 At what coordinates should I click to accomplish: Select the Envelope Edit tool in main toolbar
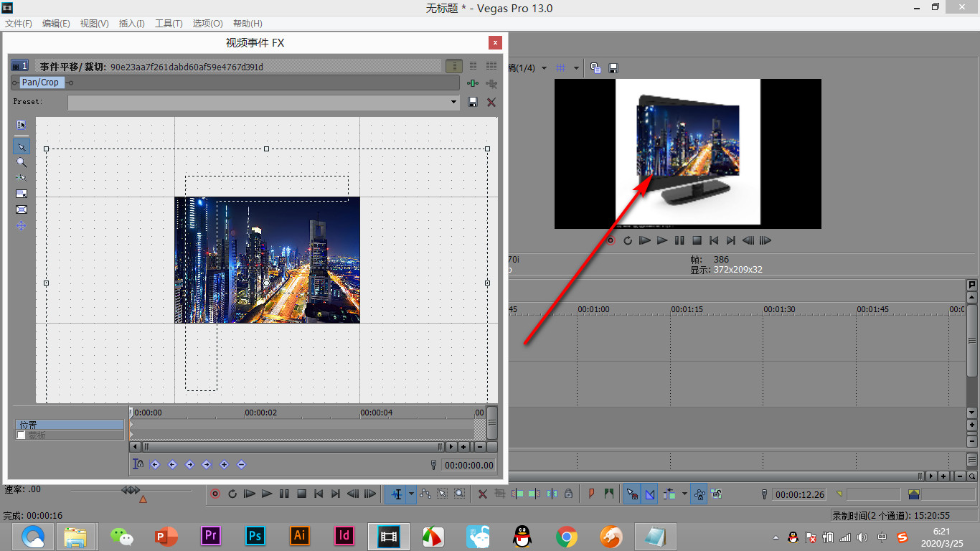coord(425,494)
